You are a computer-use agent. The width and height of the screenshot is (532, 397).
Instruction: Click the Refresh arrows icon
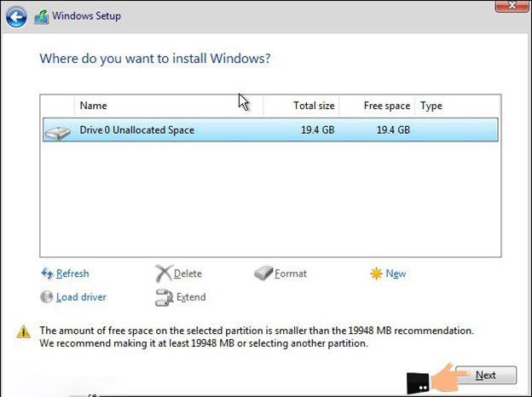[x=47, y=273]
